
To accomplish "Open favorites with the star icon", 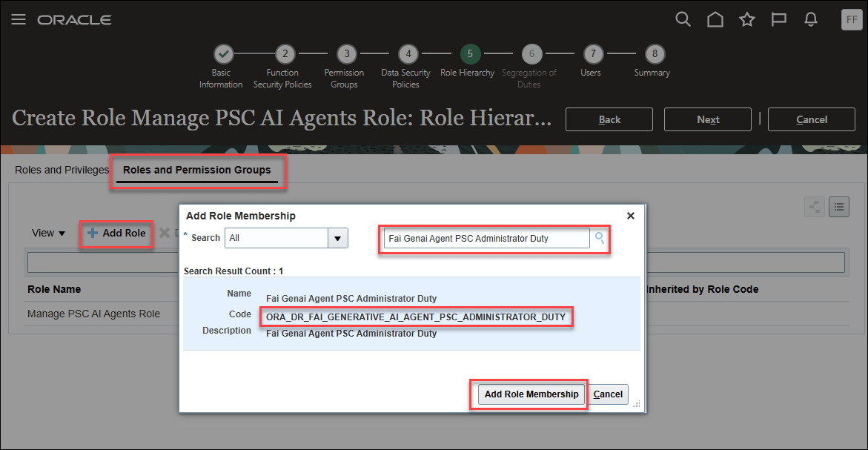I will (746, 19).
